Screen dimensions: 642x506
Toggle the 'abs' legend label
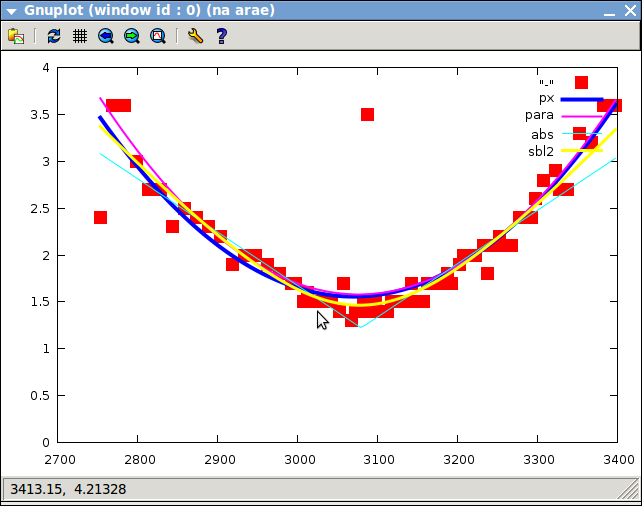pyautogui.click(x=542, y=134)
